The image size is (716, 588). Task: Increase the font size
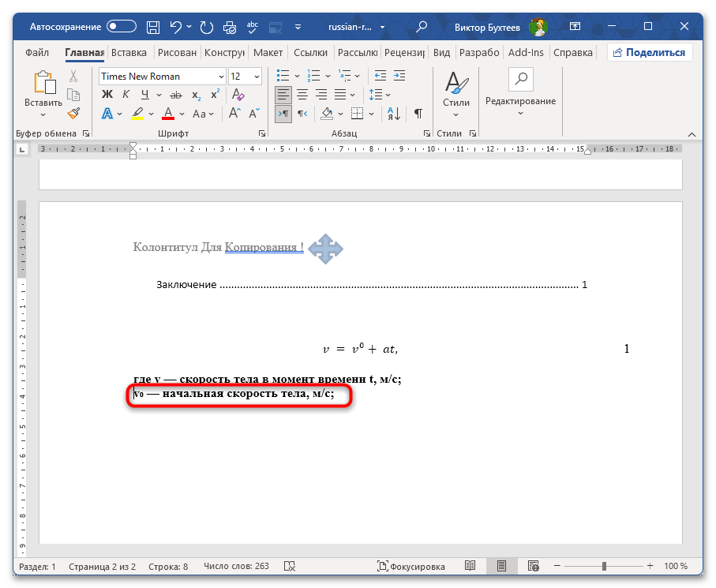click(234, 113)
